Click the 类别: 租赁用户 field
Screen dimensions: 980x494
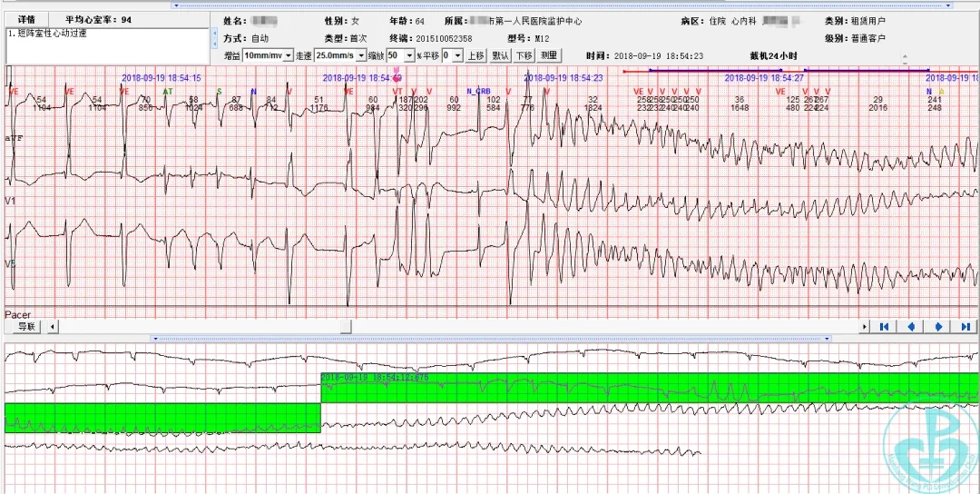point(855,21)
